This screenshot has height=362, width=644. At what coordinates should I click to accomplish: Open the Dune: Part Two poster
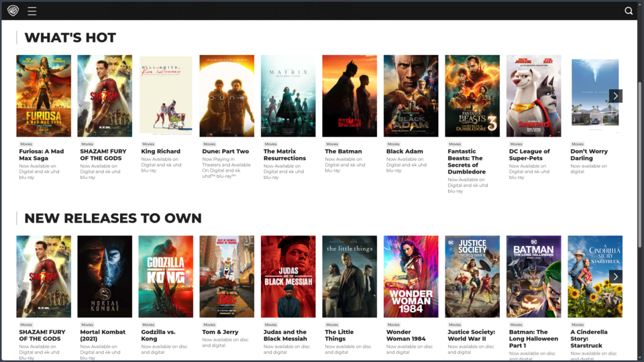227,96
